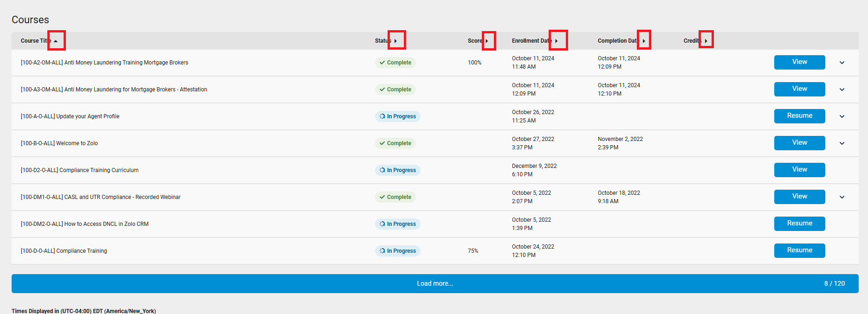Click the Complete badge for Welcome to Zolo
The image size is (868, 314).
[x=395, y=143]
